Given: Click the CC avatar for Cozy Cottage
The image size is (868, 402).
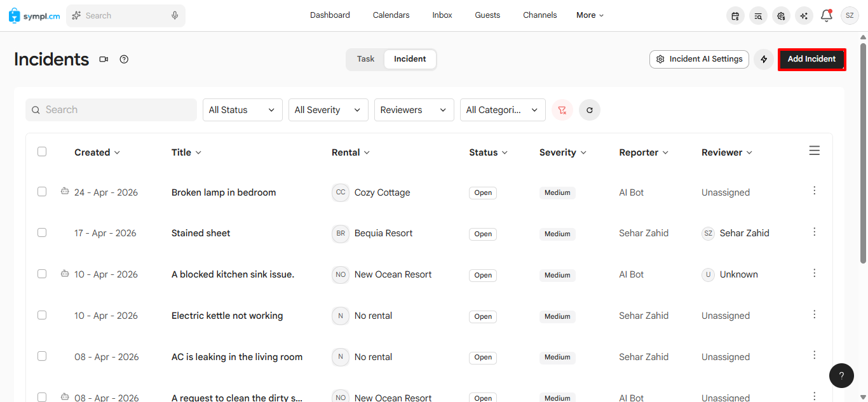Looking at the screenshot, I should click(341, 192).
